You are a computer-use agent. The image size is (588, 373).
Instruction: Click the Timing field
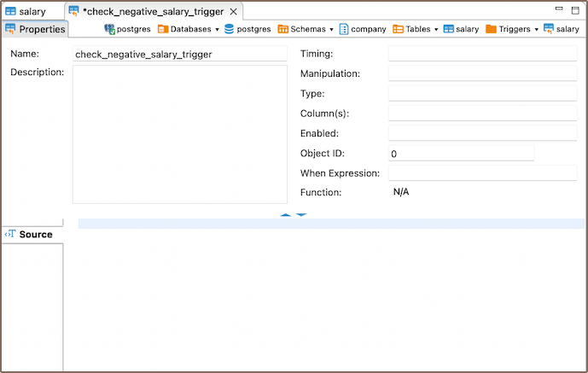click(482, 55)
